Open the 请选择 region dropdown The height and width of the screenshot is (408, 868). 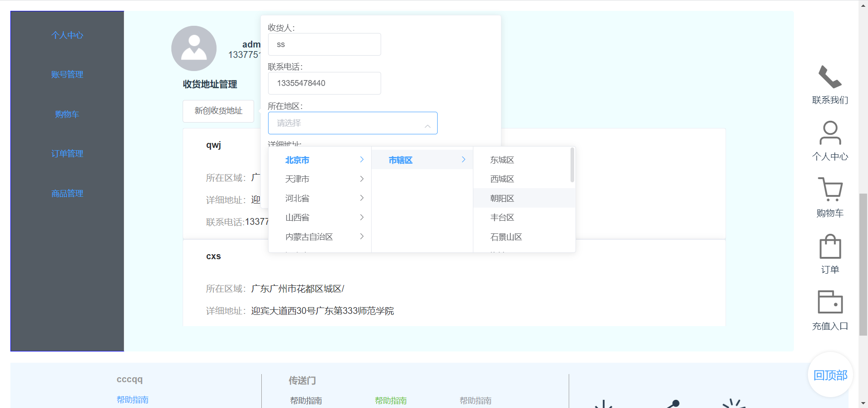point(353,123)
